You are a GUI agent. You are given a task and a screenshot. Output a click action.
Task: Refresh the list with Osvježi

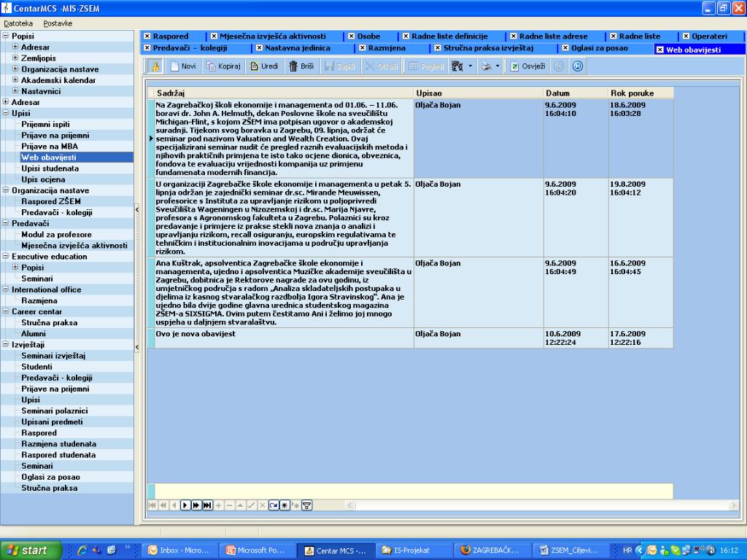(x=528, y=66)
